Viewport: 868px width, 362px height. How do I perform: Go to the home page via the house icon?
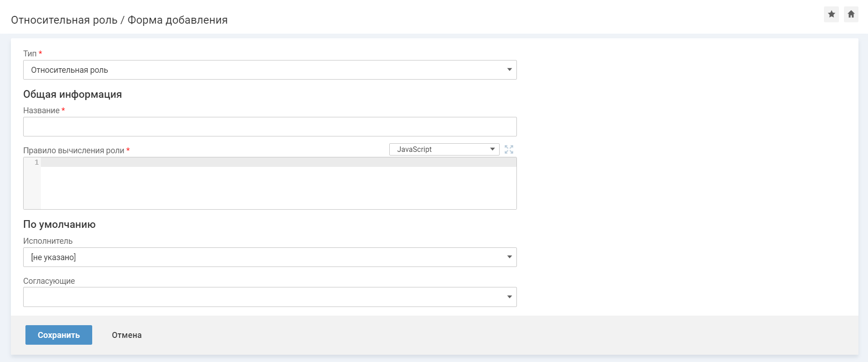click(851, 14)
